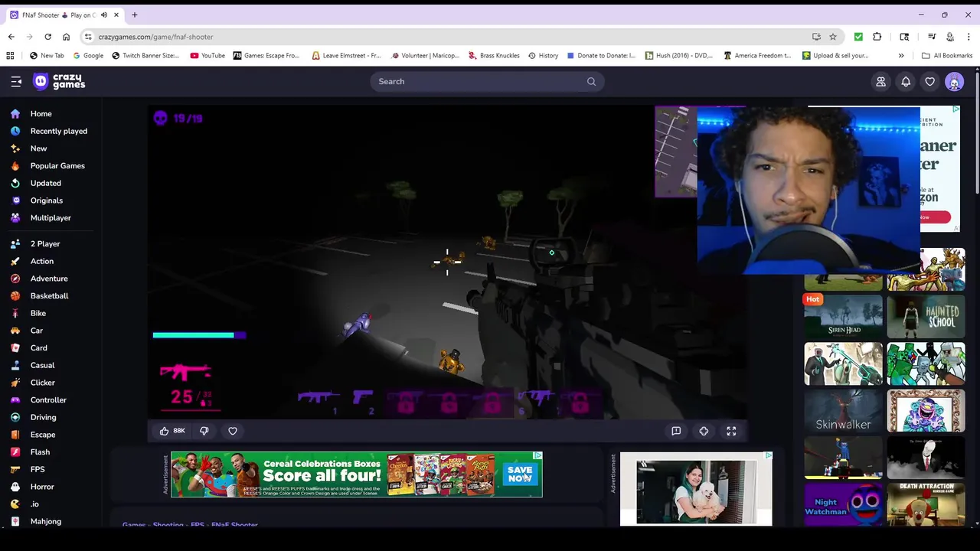The height and width of the screenshot is (551, 980).
Task: Open the friends icon in the header
Action: (x=880, y=82)
